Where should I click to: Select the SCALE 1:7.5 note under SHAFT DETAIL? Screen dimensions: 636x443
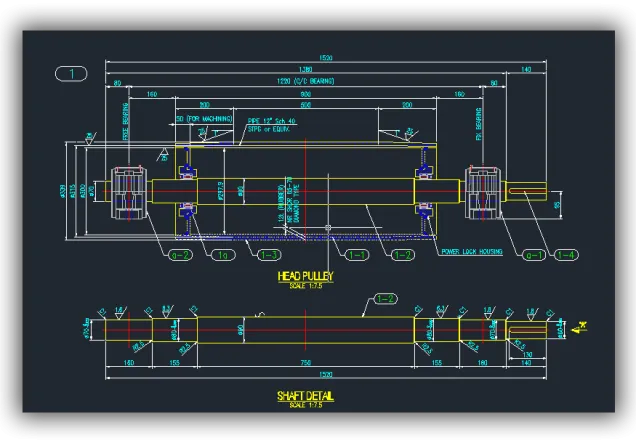[306, 405]
